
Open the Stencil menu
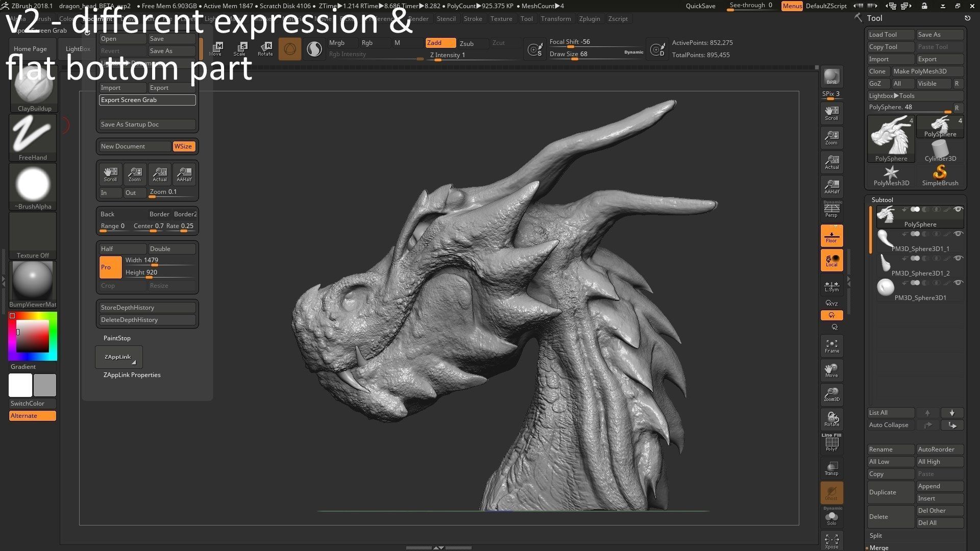pyautogui.click(x=446, y=19)
